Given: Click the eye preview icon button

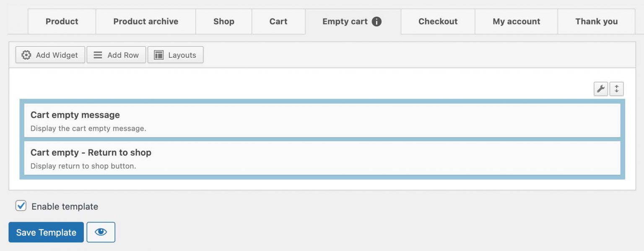Looking at the screenshot, I should pyautogui.click(x=101, y=232).
